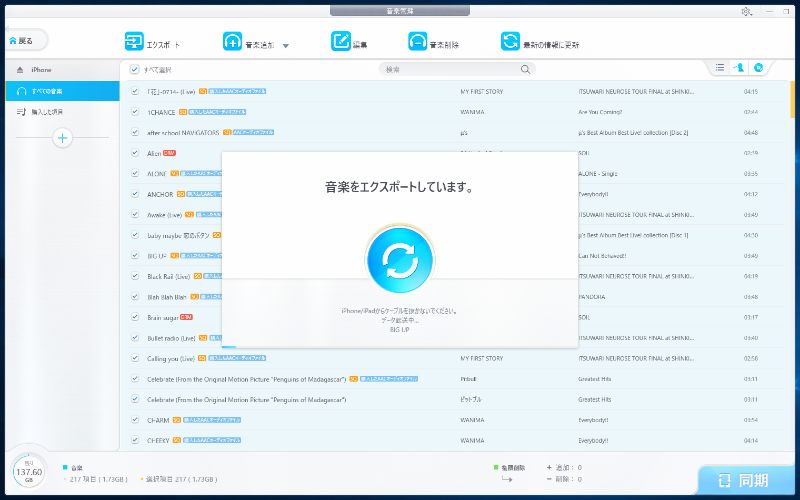Screen dimensions: 800x500
Task: Uncheck the 「花」-0714- (Live) track checkbox
Action: (x=135, y=91)
